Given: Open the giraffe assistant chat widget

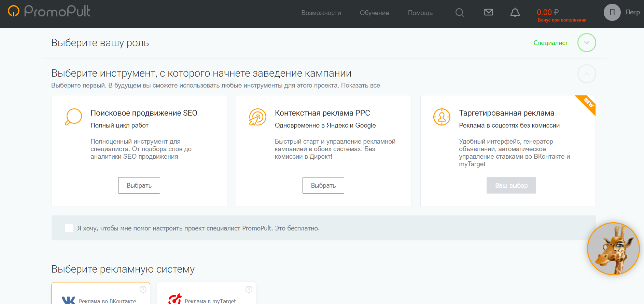Looking at the screenshot, I should 613,249.
